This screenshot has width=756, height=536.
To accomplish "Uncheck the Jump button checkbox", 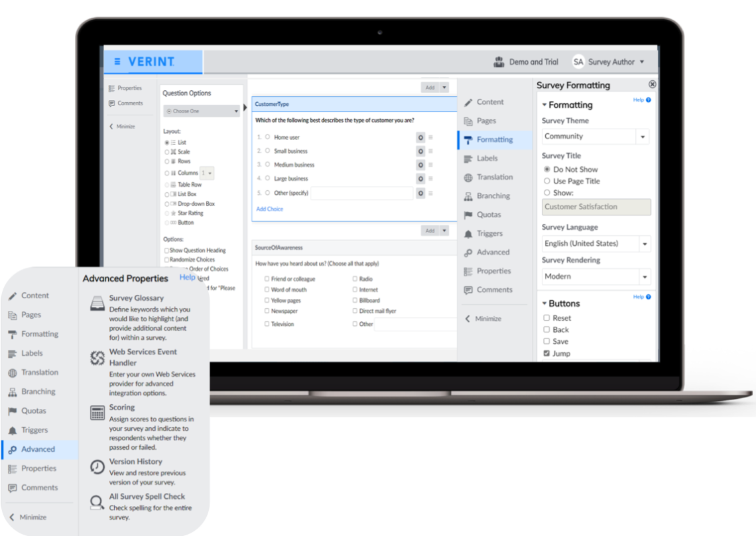I will (x=547, y=354).
